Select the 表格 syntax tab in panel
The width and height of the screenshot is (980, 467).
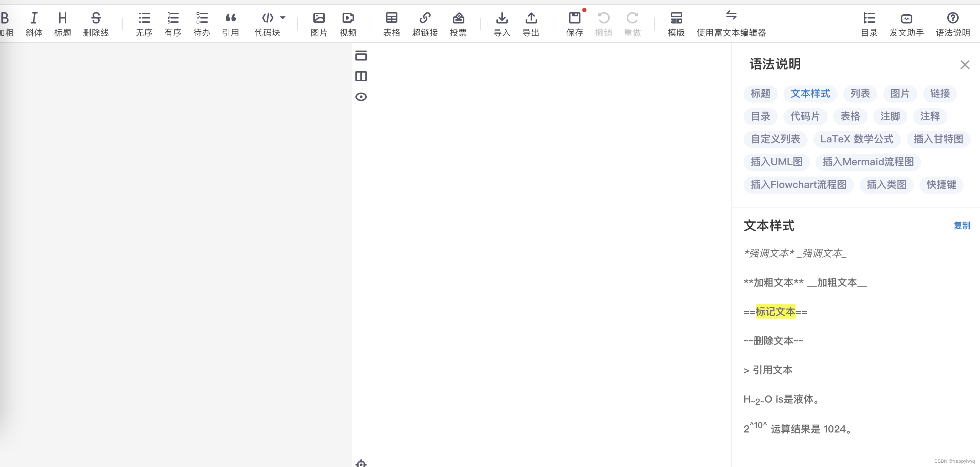850,116
